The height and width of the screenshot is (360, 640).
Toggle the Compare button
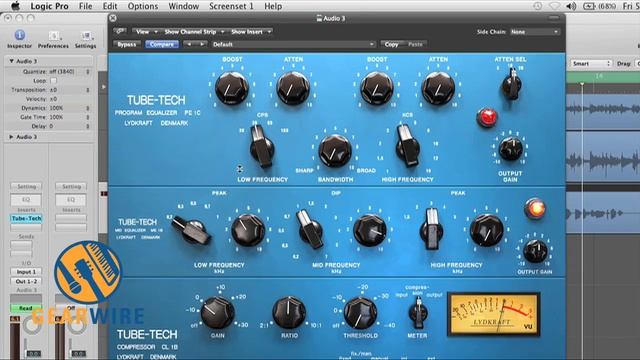tap(162, 44)
